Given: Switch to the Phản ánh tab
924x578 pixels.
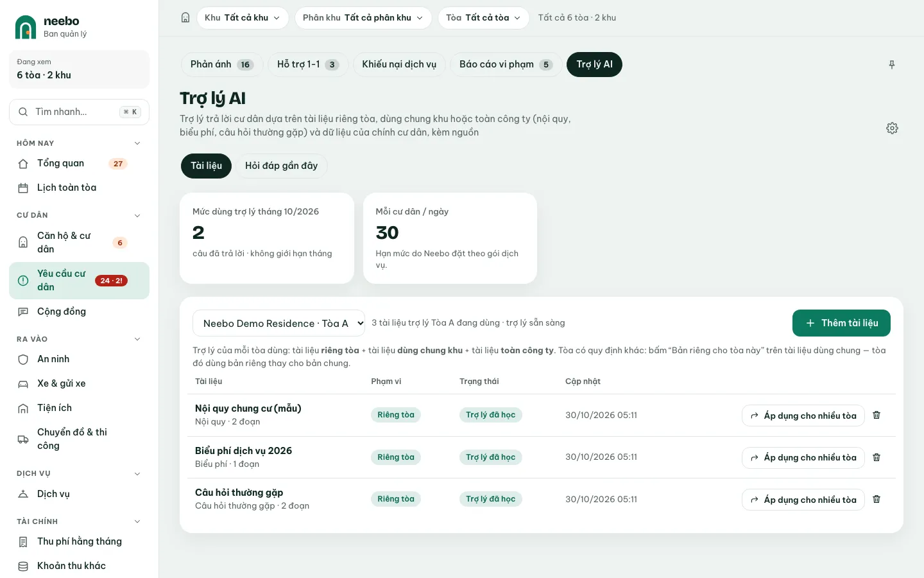Looking at the screenshot, I should tap(222, 64).
